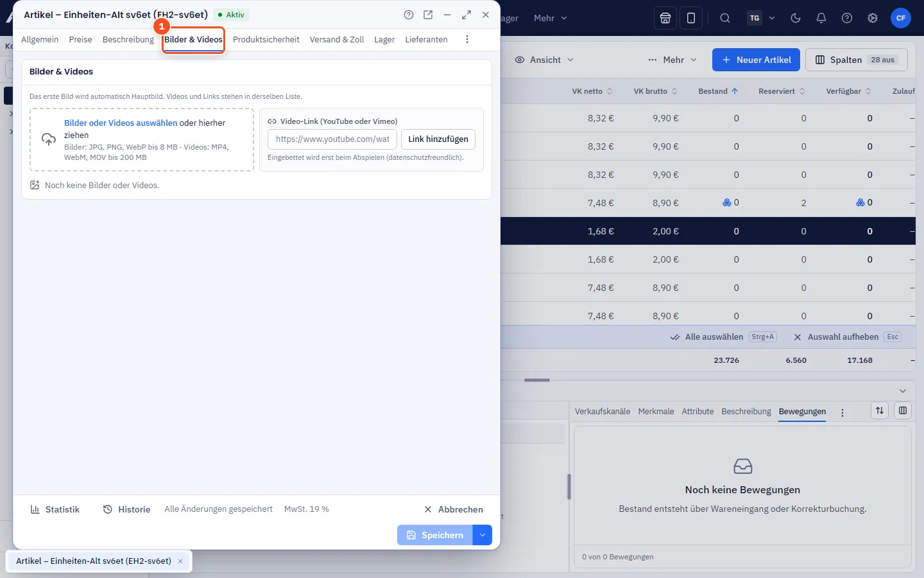Open the Mehr actions dropdown beside Neuer Artikel
Image resolution: width=924 pixels, height=578 pixels.
(x=672, y=60)
